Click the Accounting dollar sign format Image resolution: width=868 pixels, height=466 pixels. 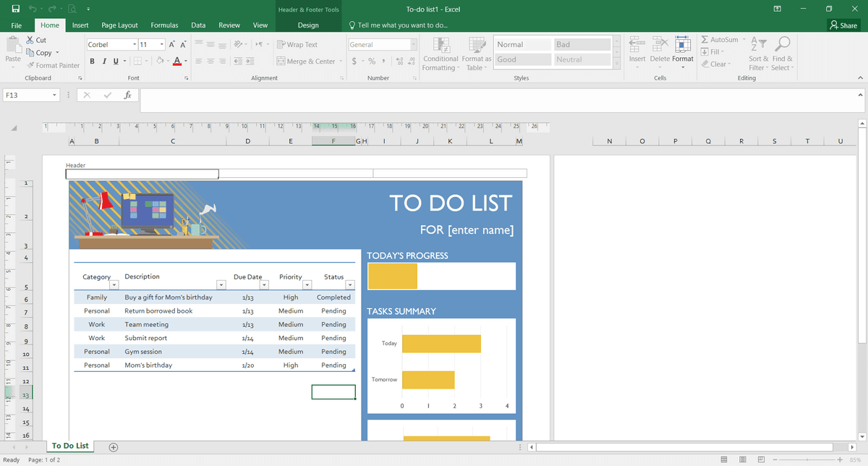point(354,62)
